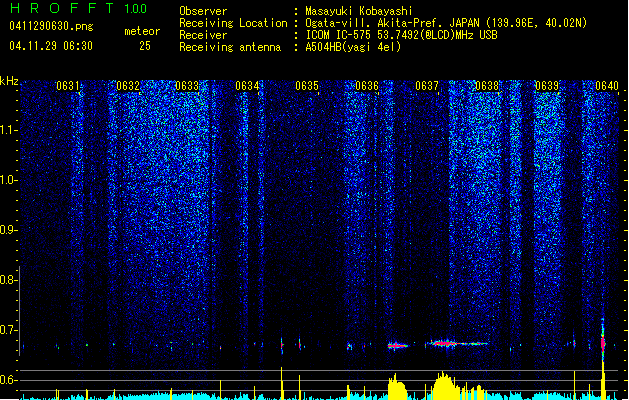Screen dimensions: 629x400
Task: Select the ICOM IC-575 receiver description
Action: tap(401, 35)
